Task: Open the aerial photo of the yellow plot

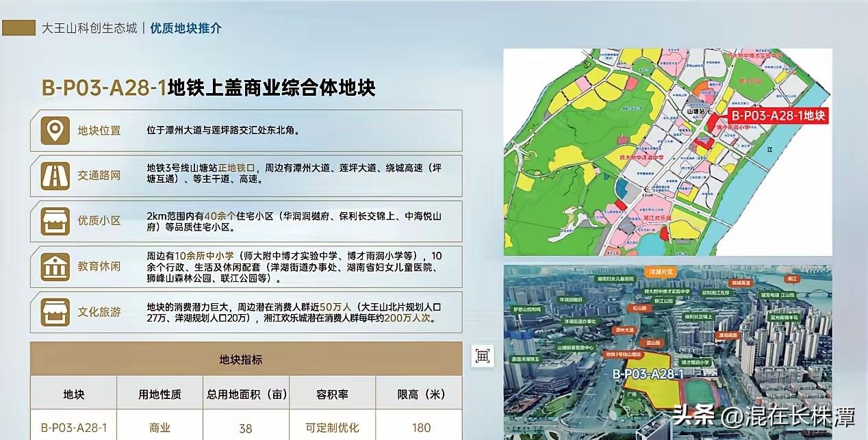Action: pos(667,352)
